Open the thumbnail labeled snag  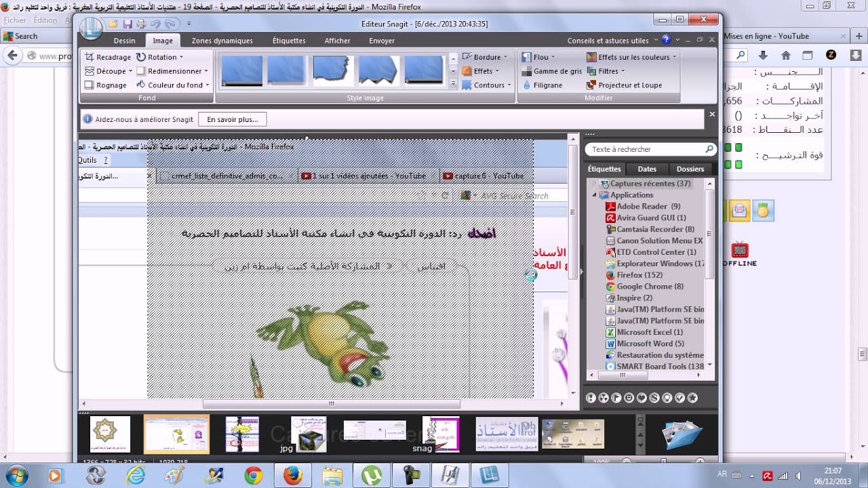click(x=441, y=434)
